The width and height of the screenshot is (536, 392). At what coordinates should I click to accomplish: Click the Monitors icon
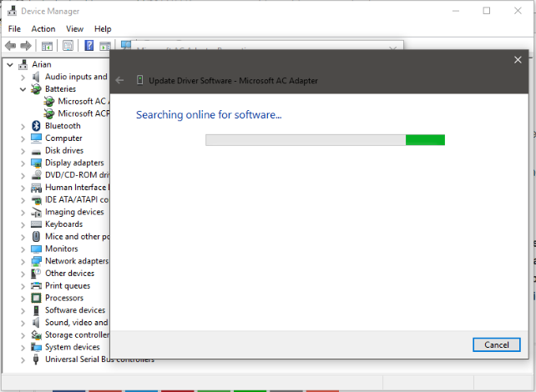click(36, 249)
